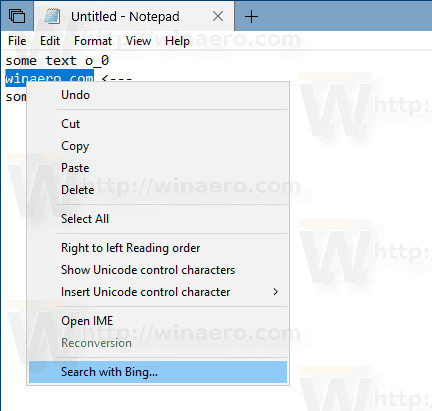Click the text line 'some text o_0'
Image resolution: width=432 pixels, height=411 pixels.
click(57, 61)
